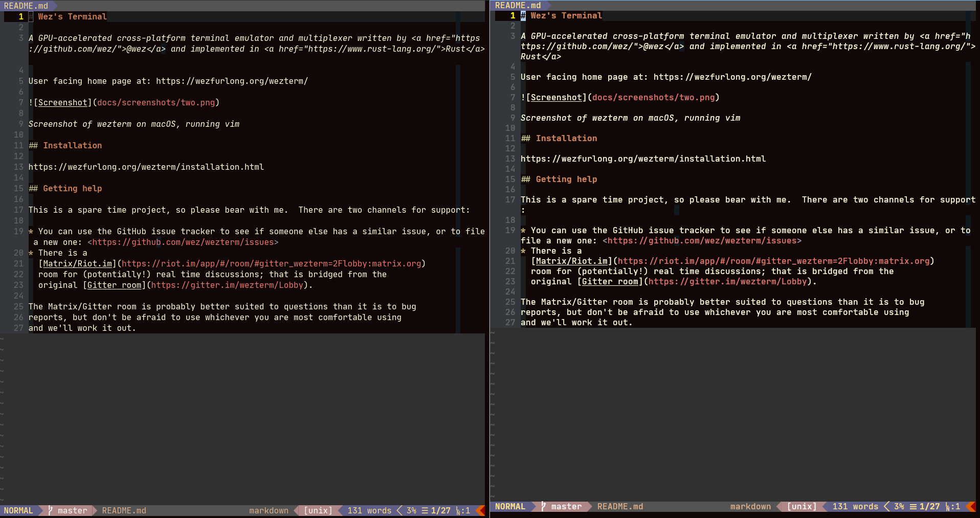
Task: Click the riot.im room URL in right pane
Action: [x=774, y=261]
